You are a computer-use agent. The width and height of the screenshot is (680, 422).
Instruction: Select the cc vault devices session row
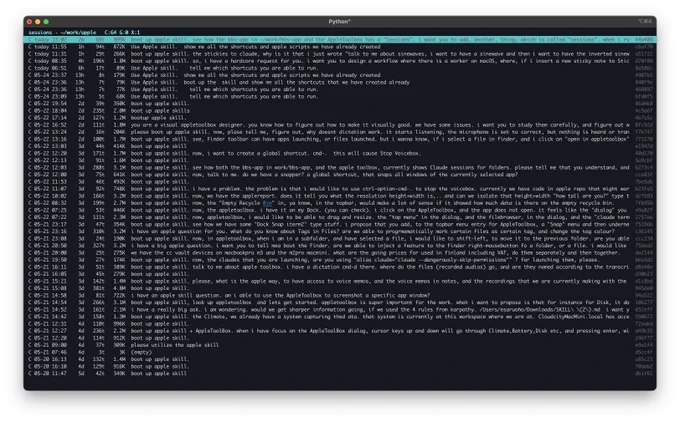pos(340,253)
